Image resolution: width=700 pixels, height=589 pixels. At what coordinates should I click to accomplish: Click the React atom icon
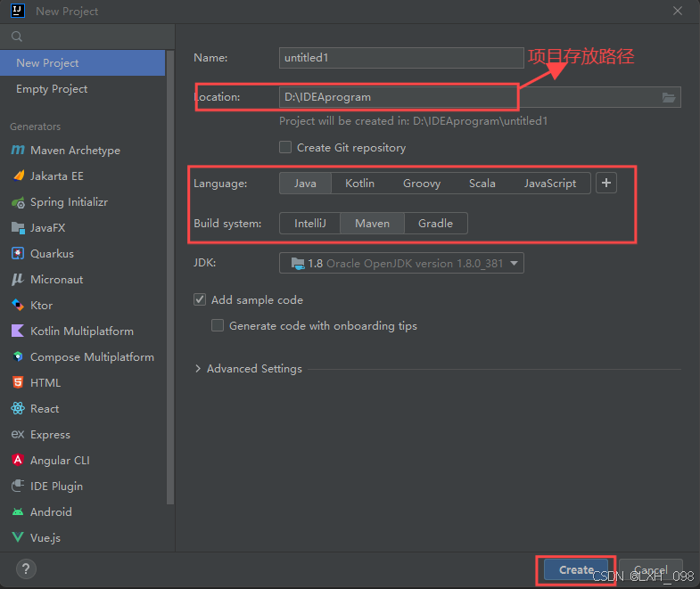[x=18, y=408]
